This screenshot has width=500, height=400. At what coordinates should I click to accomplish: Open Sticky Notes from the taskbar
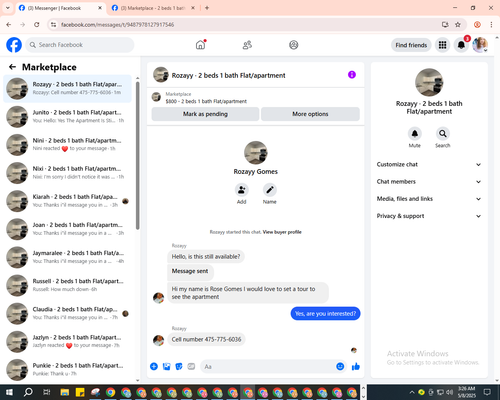80,392
